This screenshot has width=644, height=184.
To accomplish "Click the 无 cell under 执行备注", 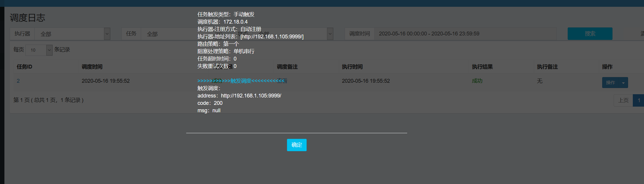I will [x=540, y=81].
